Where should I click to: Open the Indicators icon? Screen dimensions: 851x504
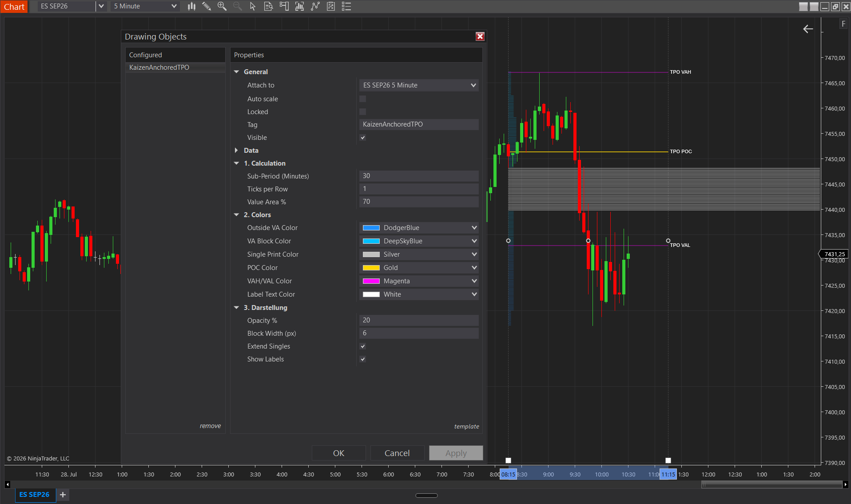pyautogui.click(x=300, y=6)
